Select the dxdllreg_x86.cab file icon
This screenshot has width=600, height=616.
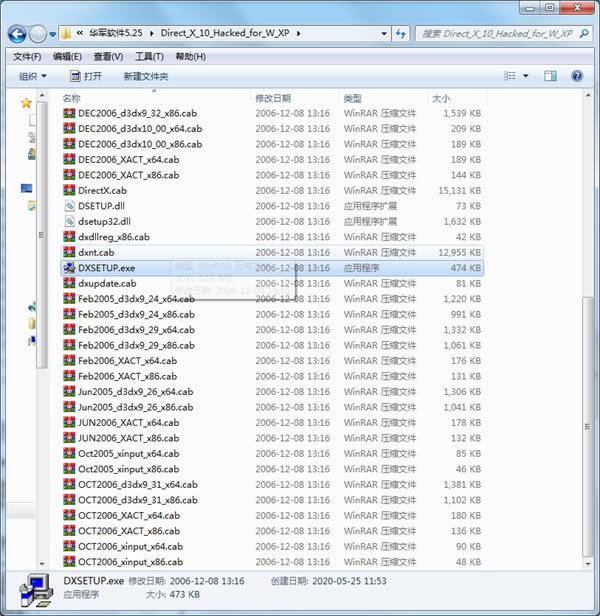[69, 237]
